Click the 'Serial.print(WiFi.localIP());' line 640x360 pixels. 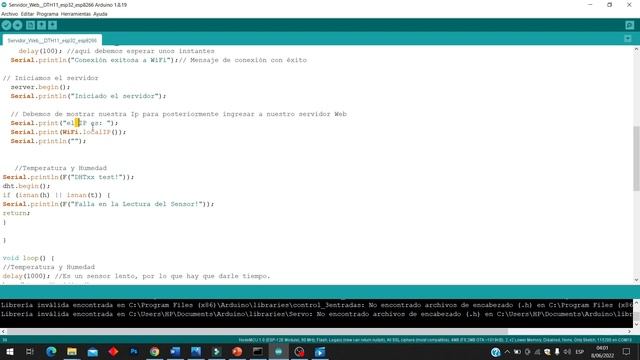[x=68, y=132]
